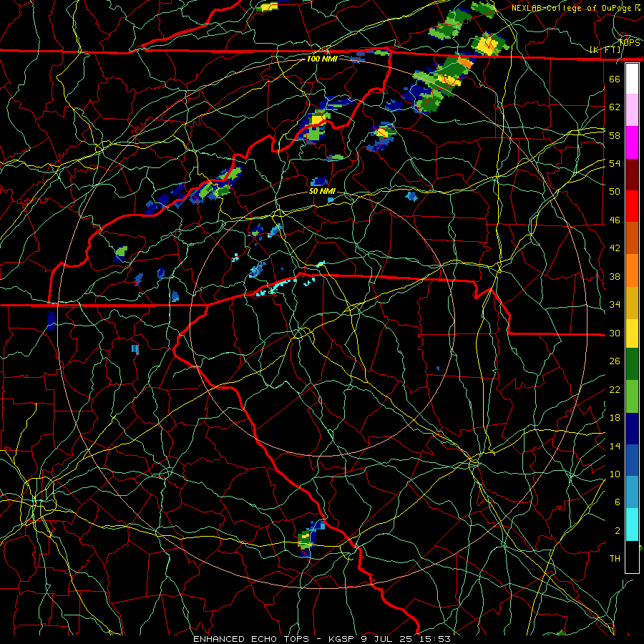644x644 pixels.
Task: Pick the dark green swatch on the scale
Action: 632,364
